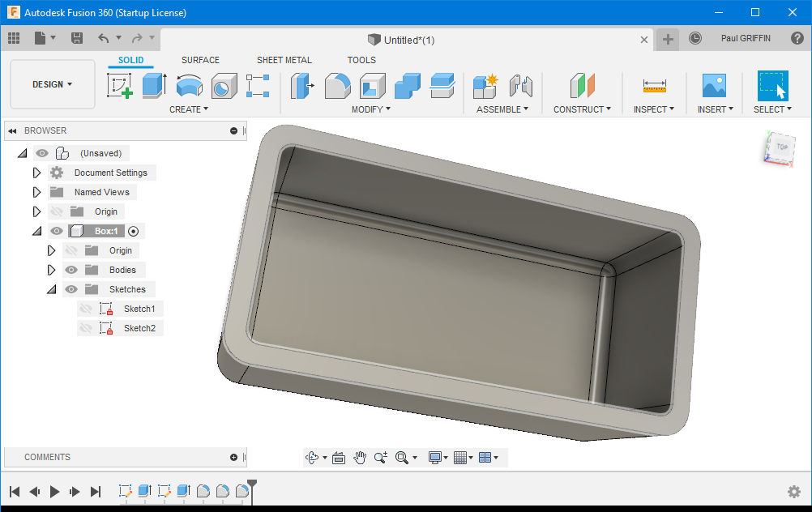Open a new design tab with plus
Image resolution: width=812 pixels, height=512 pixels.
pyautogui.click(x=668, y=39)
